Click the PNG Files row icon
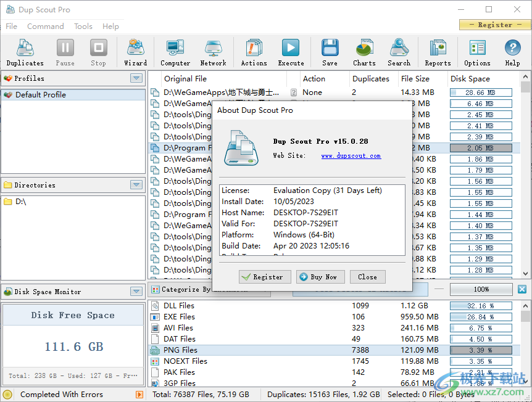Image resolution: width=532 pixels, height=402 pixels. pyautogui.click(x=155, y=350)
